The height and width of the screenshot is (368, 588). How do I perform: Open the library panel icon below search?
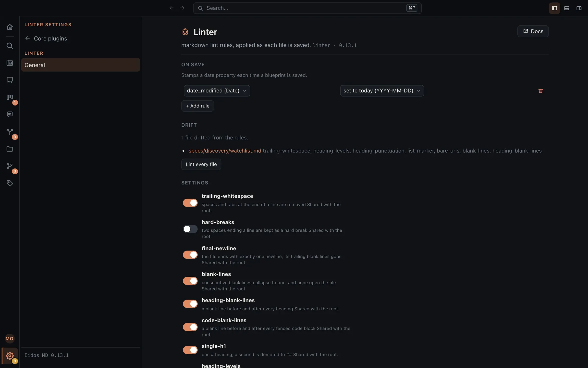(x=10, y=63)
